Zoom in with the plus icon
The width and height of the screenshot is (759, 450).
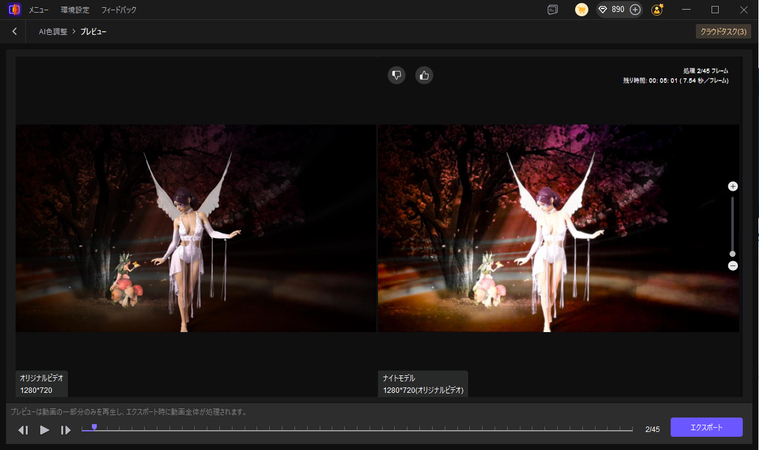pyautogui.click(x=733, y=187)
